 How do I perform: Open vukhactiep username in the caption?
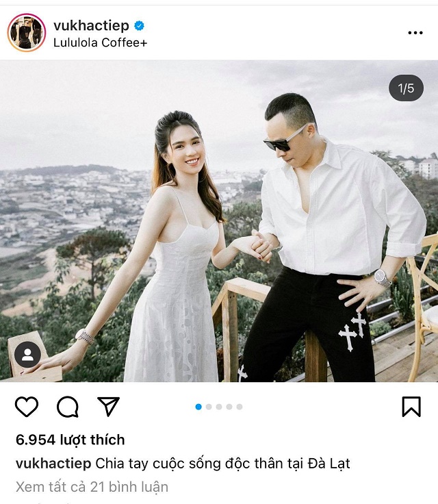click(53, 464)
